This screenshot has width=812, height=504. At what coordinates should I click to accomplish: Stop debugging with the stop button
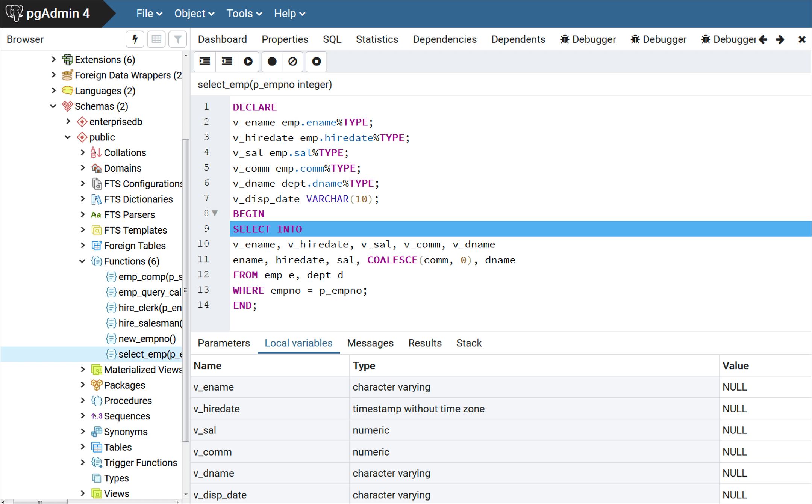pos(316,61)
